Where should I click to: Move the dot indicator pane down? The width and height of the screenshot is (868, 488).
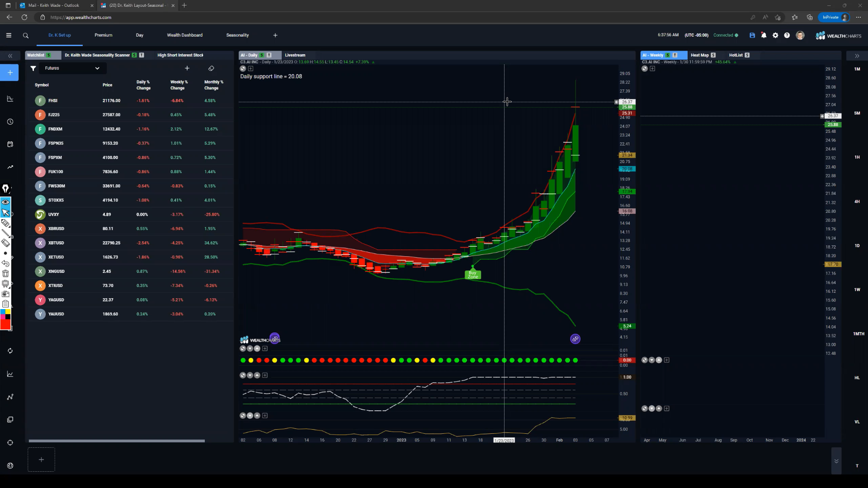click(x=250, y=348)
